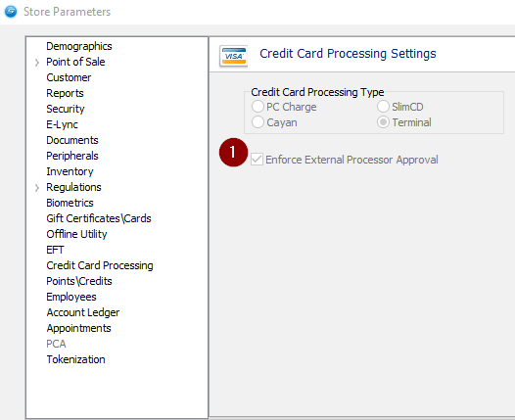Open the Offline Utility settings
Viewport: 515px width, 420px height.
click(x=76, y=234)
